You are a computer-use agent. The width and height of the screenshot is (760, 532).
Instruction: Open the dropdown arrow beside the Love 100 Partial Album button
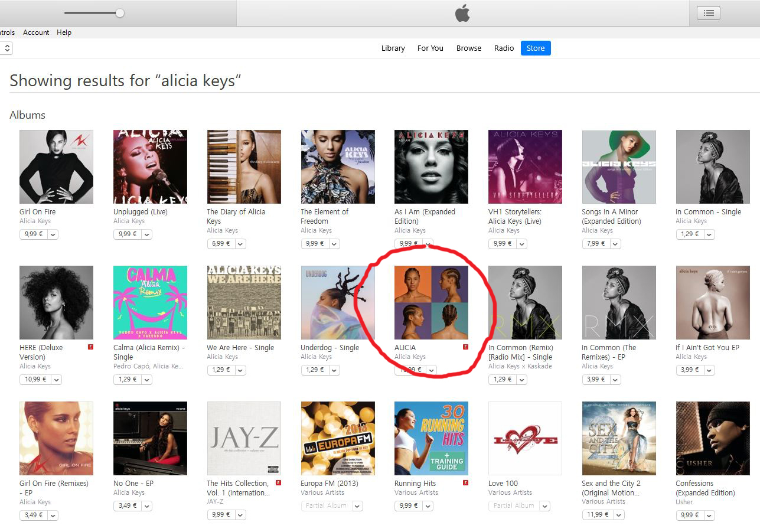[544, 506]
